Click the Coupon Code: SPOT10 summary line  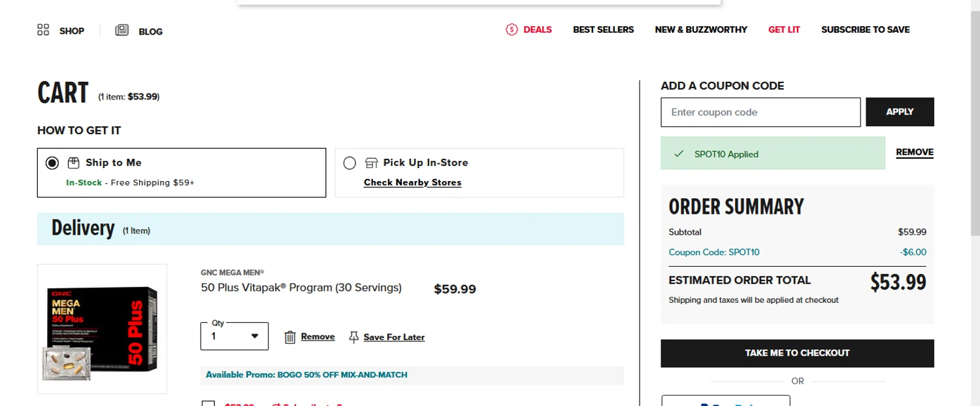coord(714,252)
